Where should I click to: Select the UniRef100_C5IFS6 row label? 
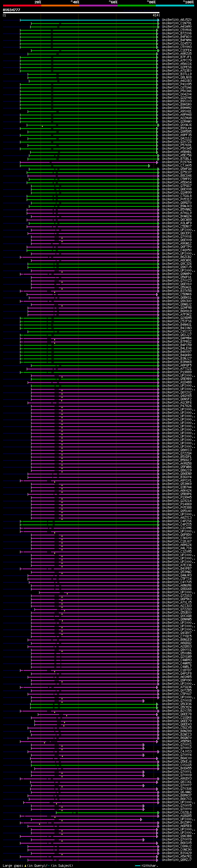click(177, 321)
